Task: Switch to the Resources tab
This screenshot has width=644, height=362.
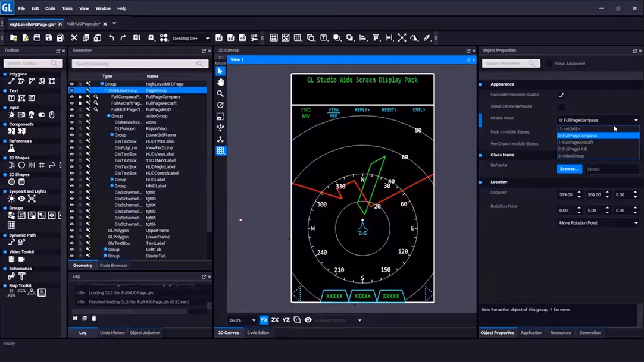Action: (x=560, y=332)
